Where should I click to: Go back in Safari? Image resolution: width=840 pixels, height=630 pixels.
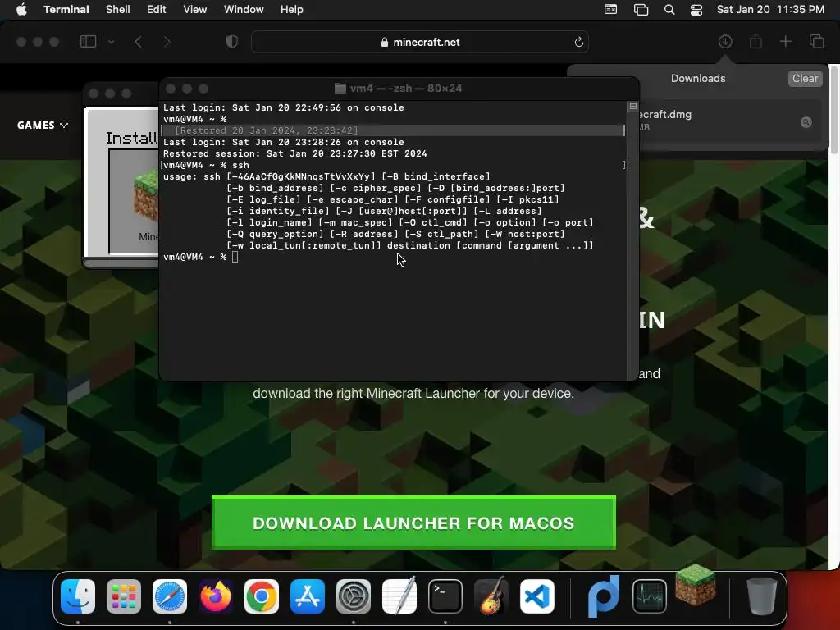[138, 42]
